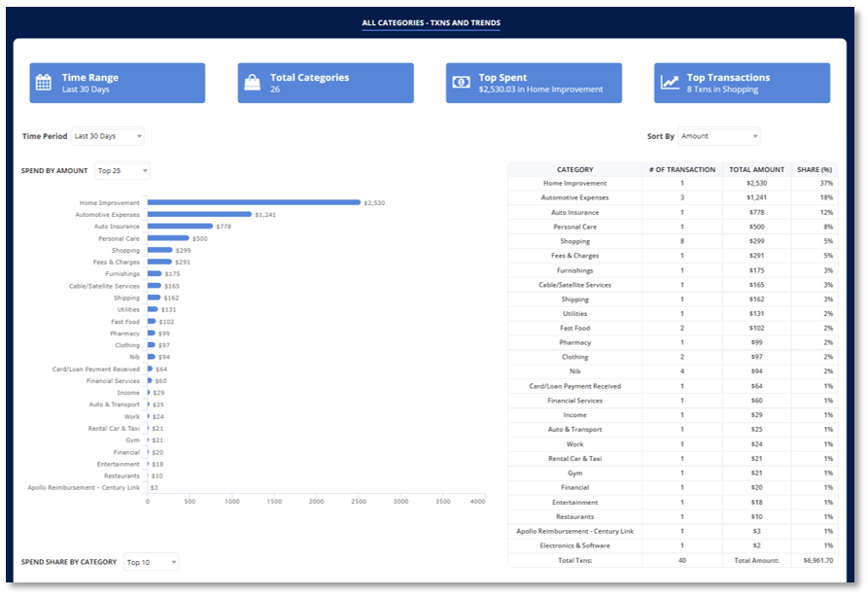Viewport: 868px width, 598px height.
Task: Click the Cable/Satellite Services chart bar
Action: (x=155, y=286)
